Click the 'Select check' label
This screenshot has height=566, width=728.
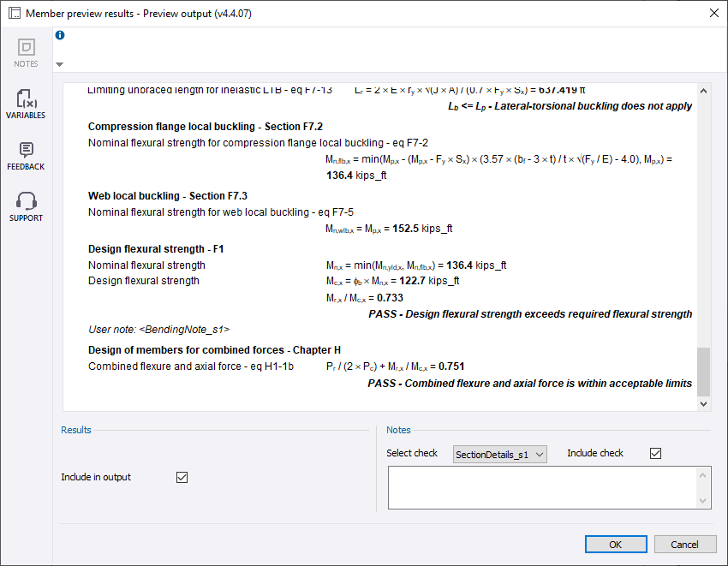point(412,453)
